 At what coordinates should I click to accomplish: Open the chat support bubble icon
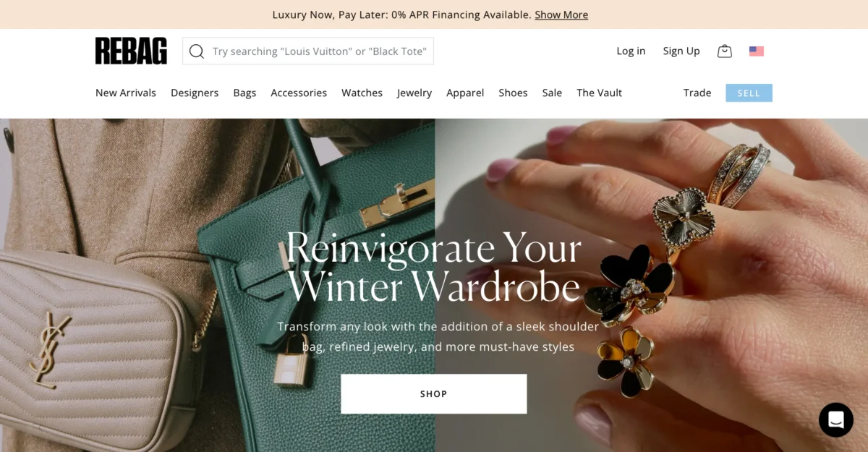pyautogui.click(x=836, y=419)
